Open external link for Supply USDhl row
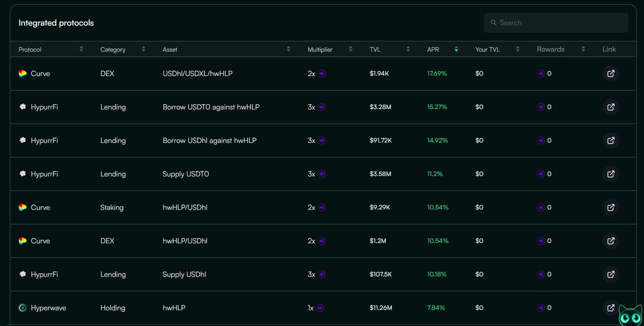The image size is (644, 326). (x=611, y=274)
